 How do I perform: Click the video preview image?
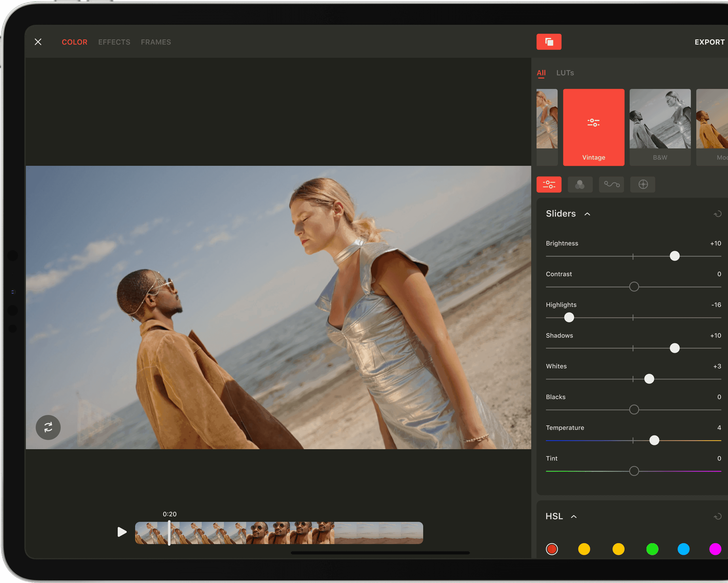tap(278, 307)
